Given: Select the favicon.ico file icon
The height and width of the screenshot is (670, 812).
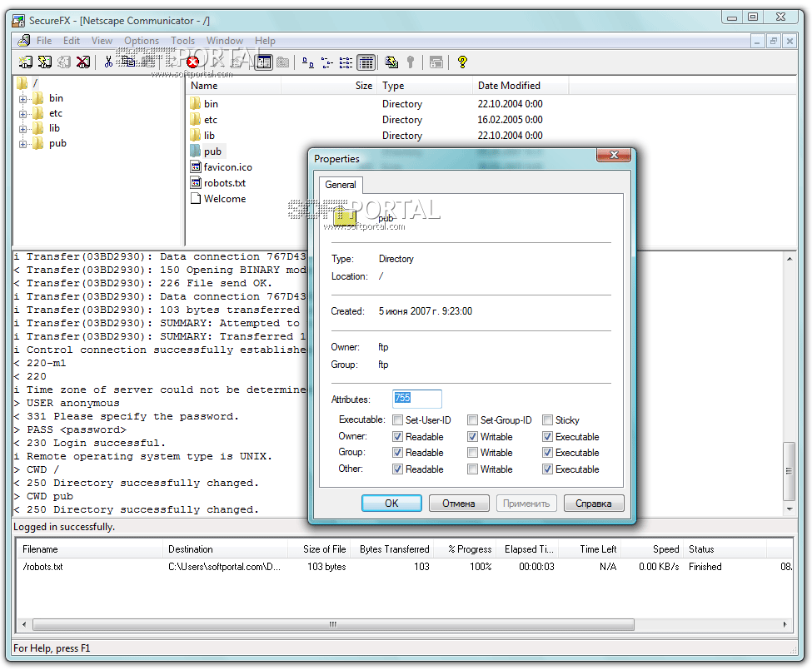Looking at the screenshot, I should pyautogui.click(x=196, y=167).
